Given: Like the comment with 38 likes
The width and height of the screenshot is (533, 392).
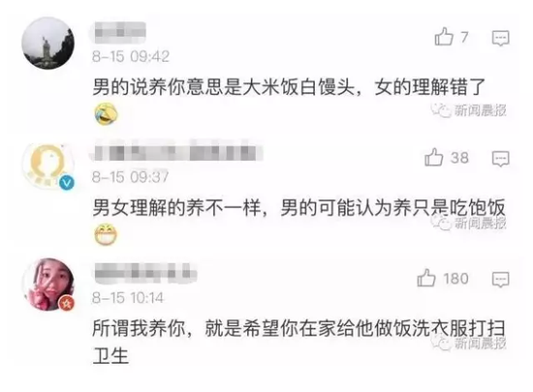Looking at the screenshot, I should pos(434,157).
